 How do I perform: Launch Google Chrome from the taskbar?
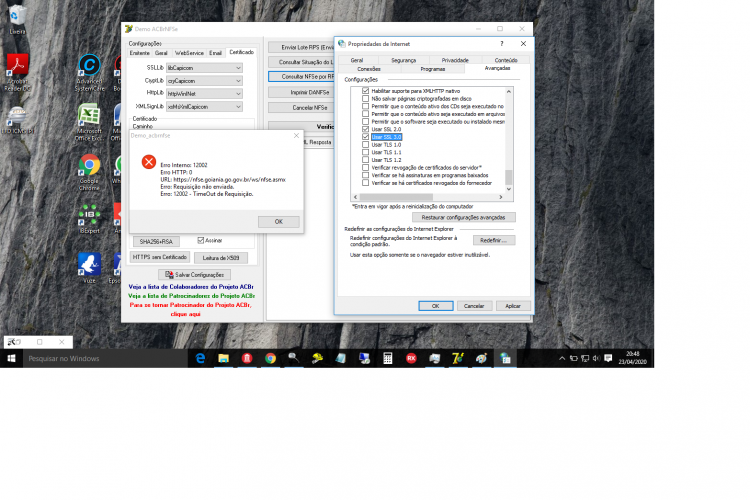point(270,358)
